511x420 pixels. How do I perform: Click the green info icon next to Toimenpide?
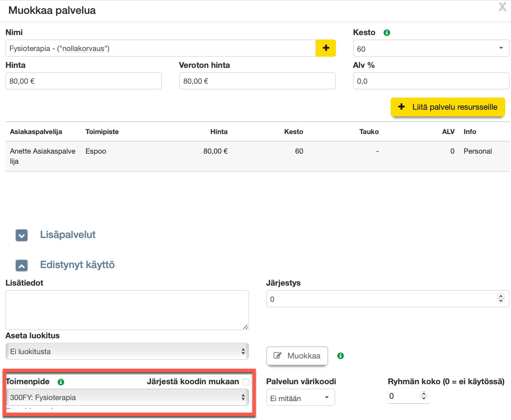click(x=61, y=382)
